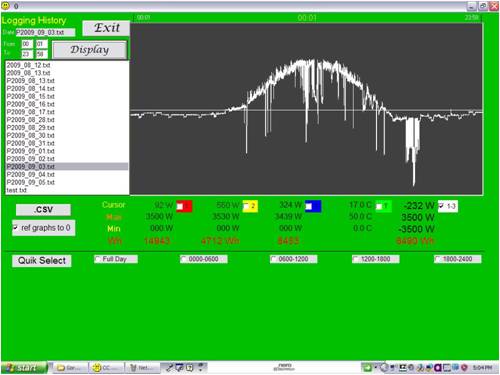Toggle the yellow channel 2 checkbox
The image size is (500, 375).
pos(247,207)
